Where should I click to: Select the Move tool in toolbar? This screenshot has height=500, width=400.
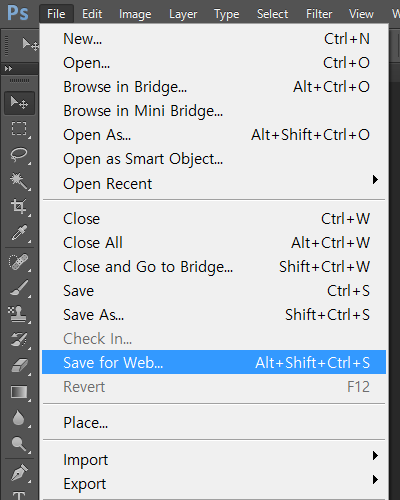point(19,103)
